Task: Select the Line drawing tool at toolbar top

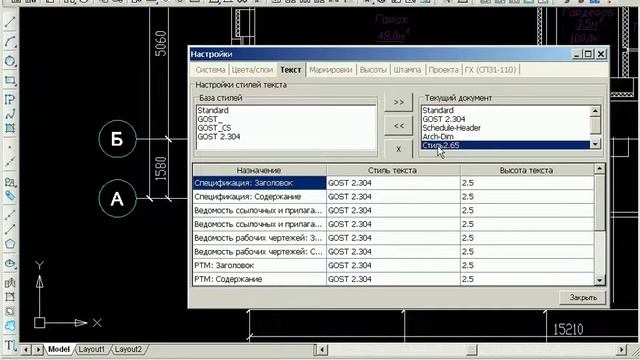Action: click(x=10, y=22)
